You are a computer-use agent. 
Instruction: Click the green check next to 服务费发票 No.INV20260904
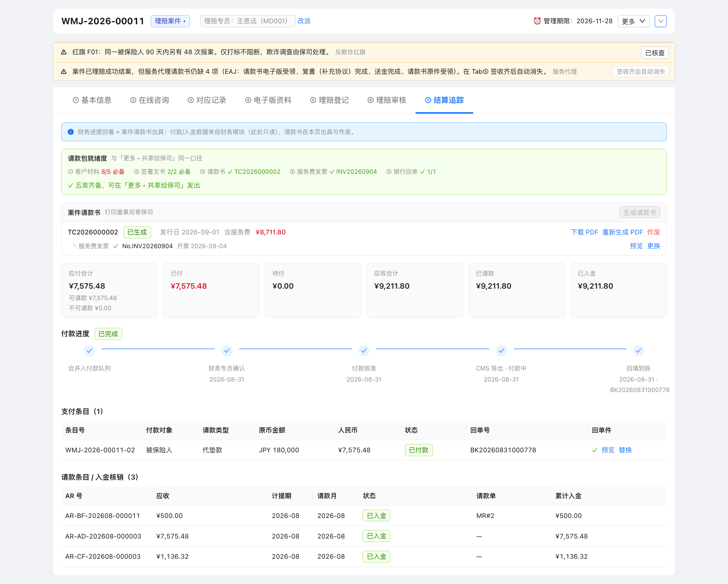116,246
